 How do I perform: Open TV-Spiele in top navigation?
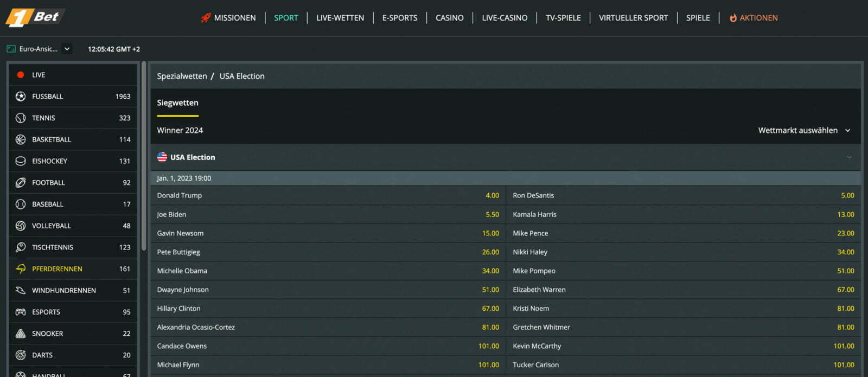pyautogui.click(x=563, y=18)
